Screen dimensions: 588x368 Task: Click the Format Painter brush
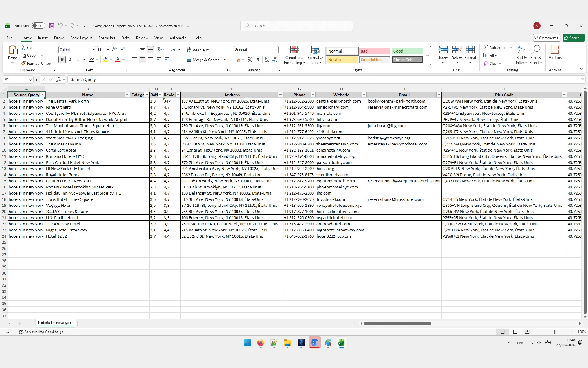pyautogui.click(x=24, y=63)
